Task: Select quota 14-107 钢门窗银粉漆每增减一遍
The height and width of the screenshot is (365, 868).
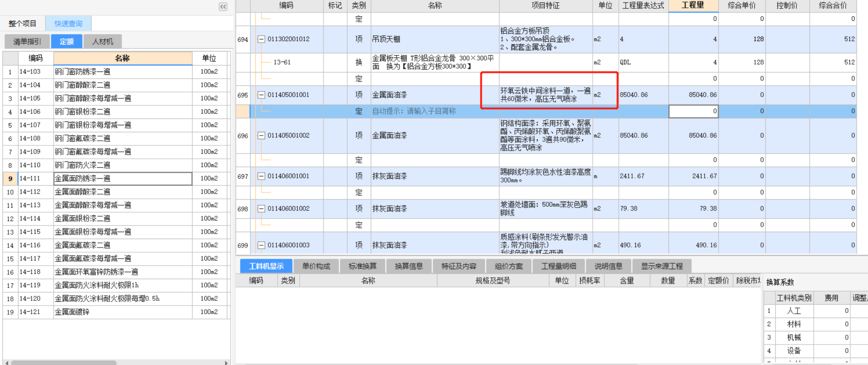Action: (x=116, y=125)
